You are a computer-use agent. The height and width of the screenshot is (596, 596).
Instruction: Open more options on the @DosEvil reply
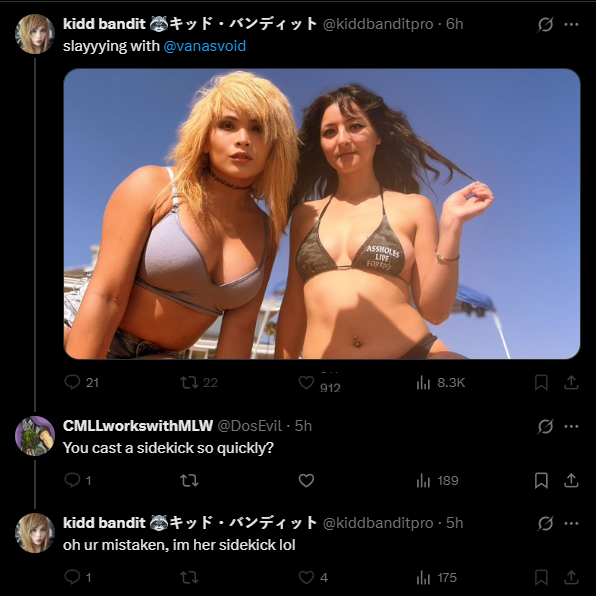[571, 426]
